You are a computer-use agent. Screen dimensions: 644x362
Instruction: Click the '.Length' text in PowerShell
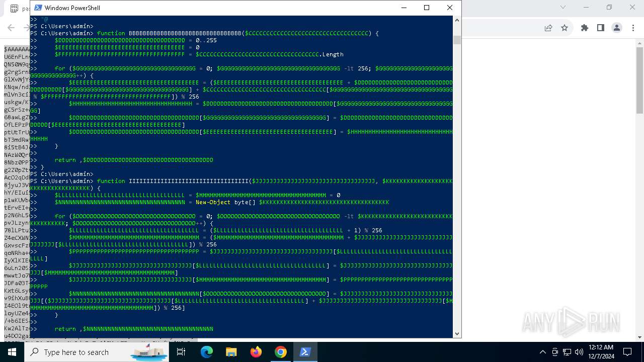click(331, 54)
